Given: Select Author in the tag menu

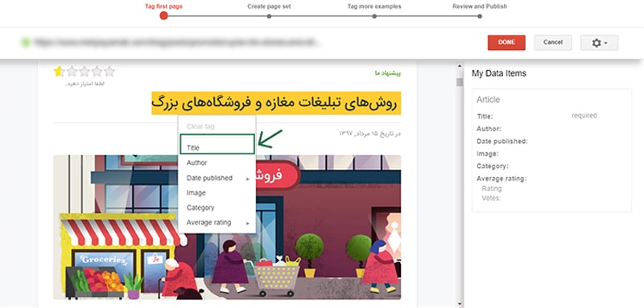Looking at the screenshot, I should pos(217,162).
